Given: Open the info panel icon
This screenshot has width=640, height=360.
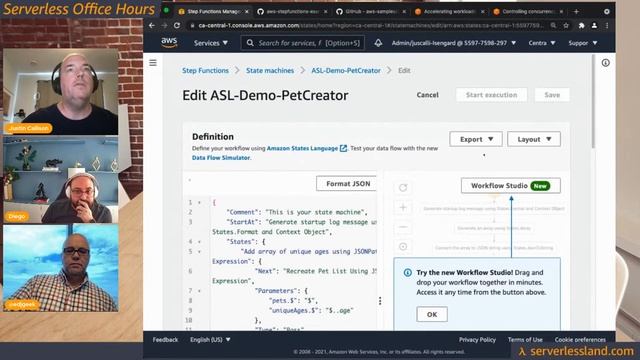Looking at the screenshot, I should (x=606, y=63).
